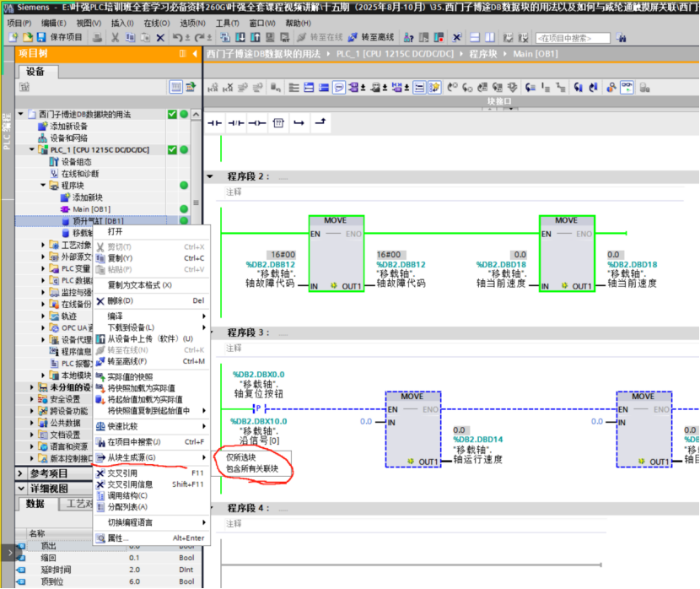Click 顶到位 row in detail view

109,581
